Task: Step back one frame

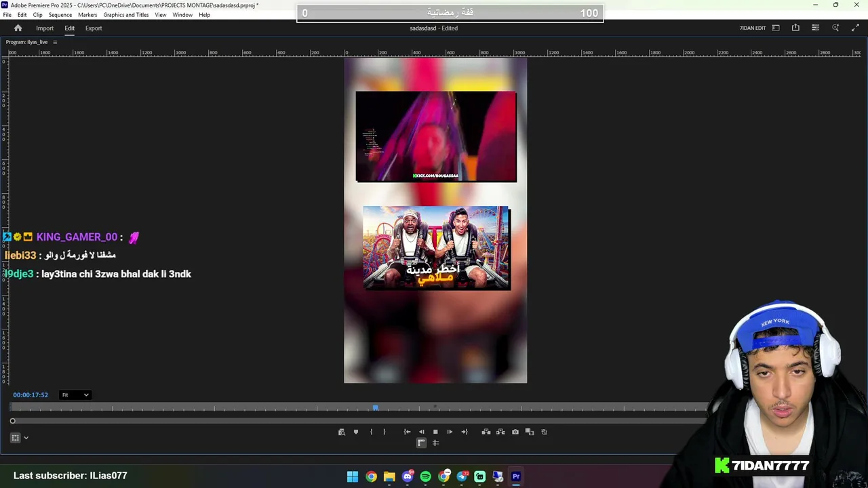Action: 421,432
